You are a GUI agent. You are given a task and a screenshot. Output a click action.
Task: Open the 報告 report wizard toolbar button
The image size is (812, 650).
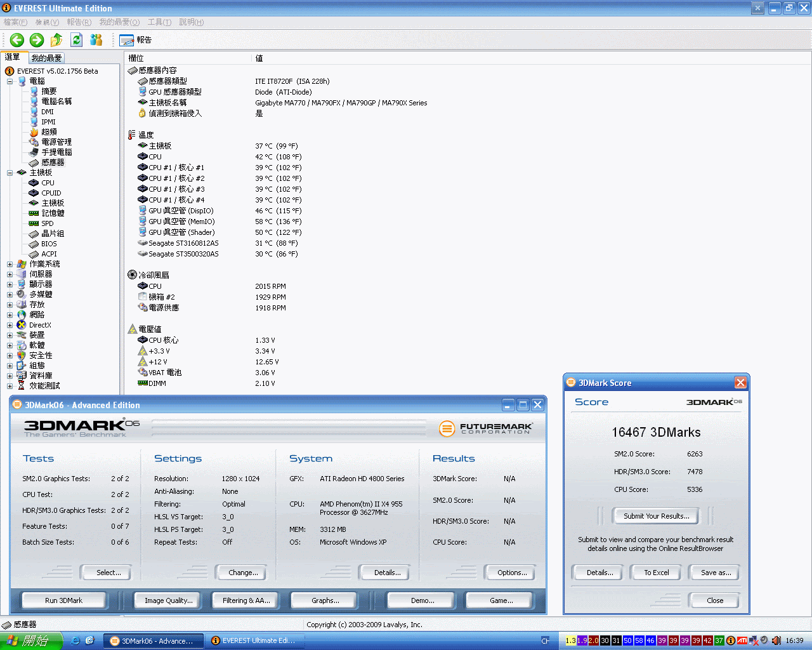click(x=136, y=40)
